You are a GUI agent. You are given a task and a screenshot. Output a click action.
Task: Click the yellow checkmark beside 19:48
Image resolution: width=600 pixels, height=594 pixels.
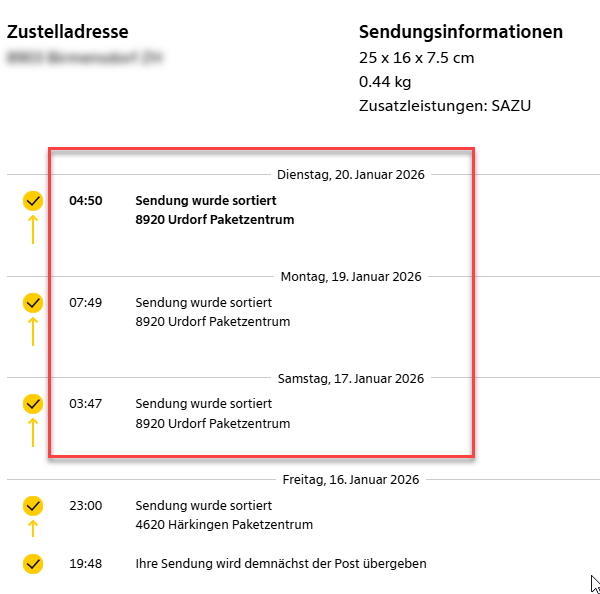[x=33, y=564]
